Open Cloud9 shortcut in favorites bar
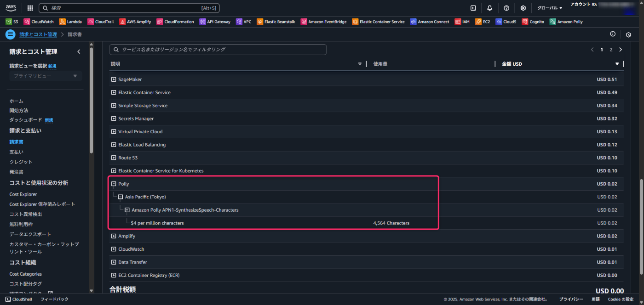This screenshot has height=305, width=644. (x=506, y=22)
